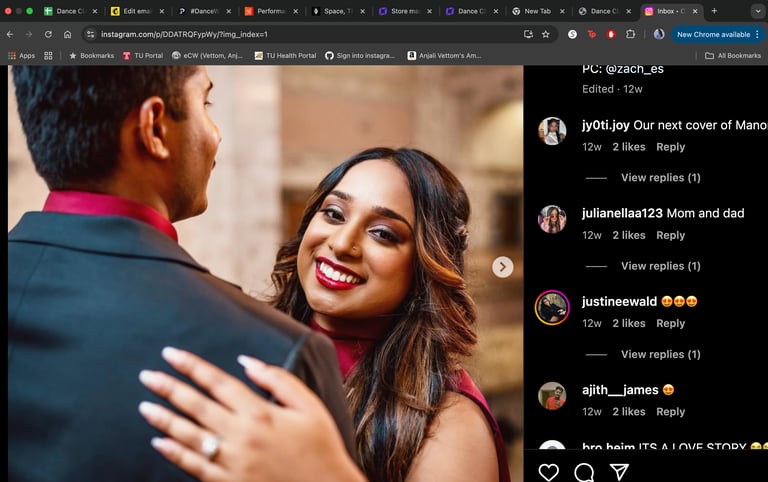Switch to the Edit email tab

(137, 11)
